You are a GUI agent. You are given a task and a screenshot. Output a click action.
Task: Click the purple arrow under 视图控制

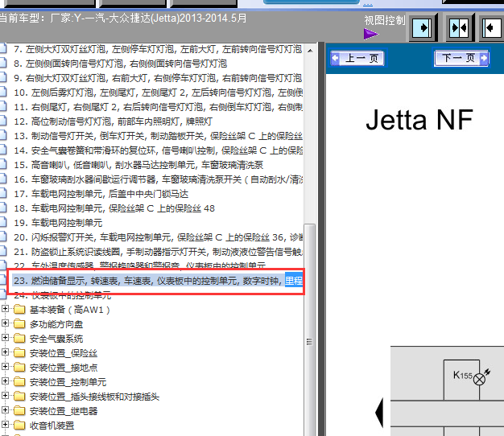tap(371, 34)
